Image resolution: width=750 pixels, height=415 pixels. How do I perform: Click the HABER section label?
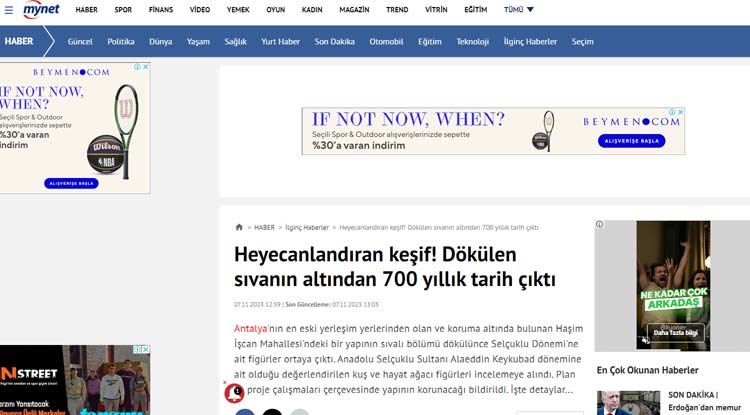click(x=19, y=42)
